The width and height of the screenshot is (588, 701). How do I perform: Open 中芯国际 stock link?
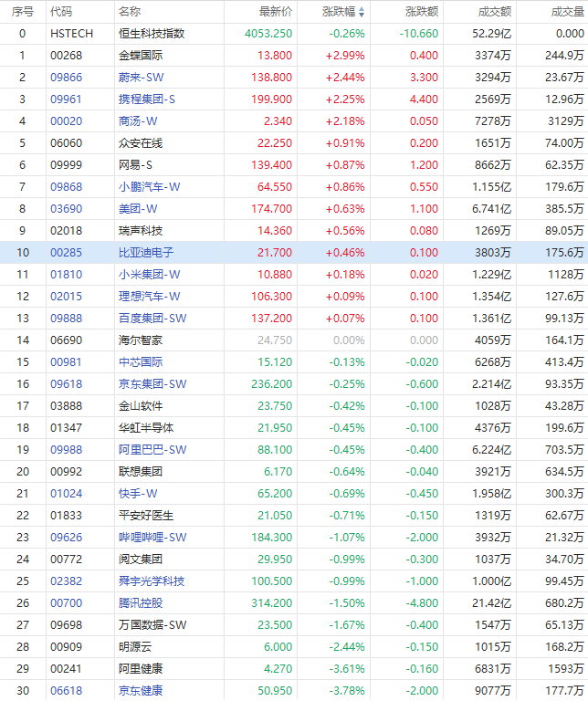pyautogui.click(x=141, y=362)
